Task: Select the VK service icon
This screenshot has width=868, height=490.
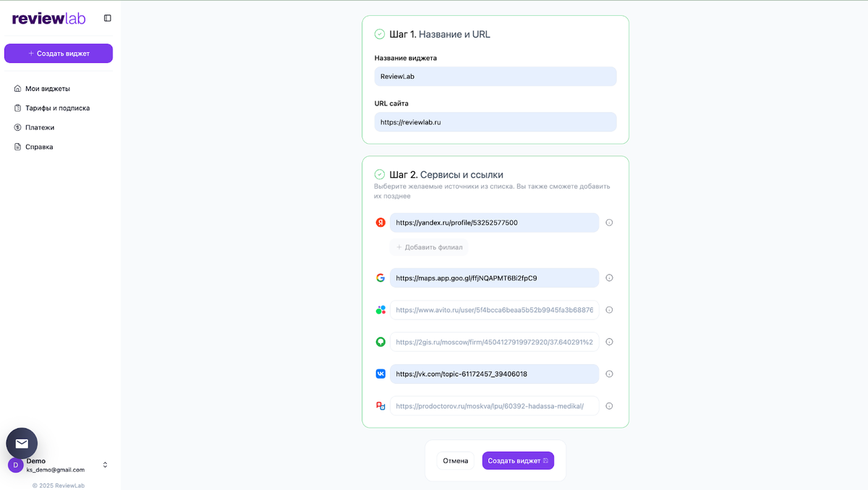Action: [381, 374]
